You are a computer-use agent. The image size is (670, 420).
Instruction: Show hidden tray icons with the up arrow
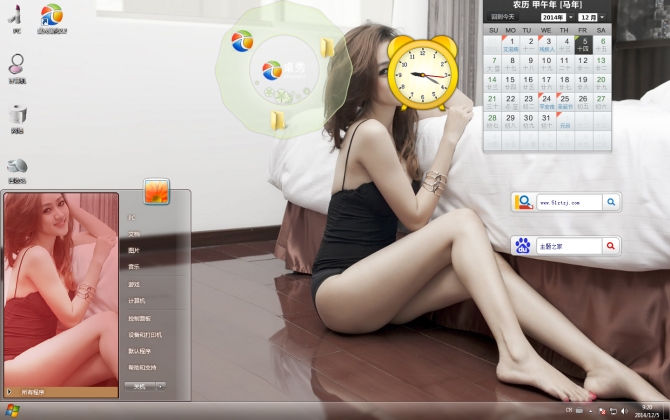(591, 411)
